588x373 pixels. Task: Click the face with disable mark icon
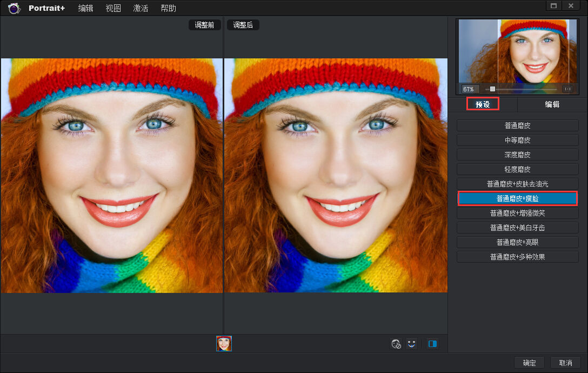pyautogui.click(x=396, y=344)
